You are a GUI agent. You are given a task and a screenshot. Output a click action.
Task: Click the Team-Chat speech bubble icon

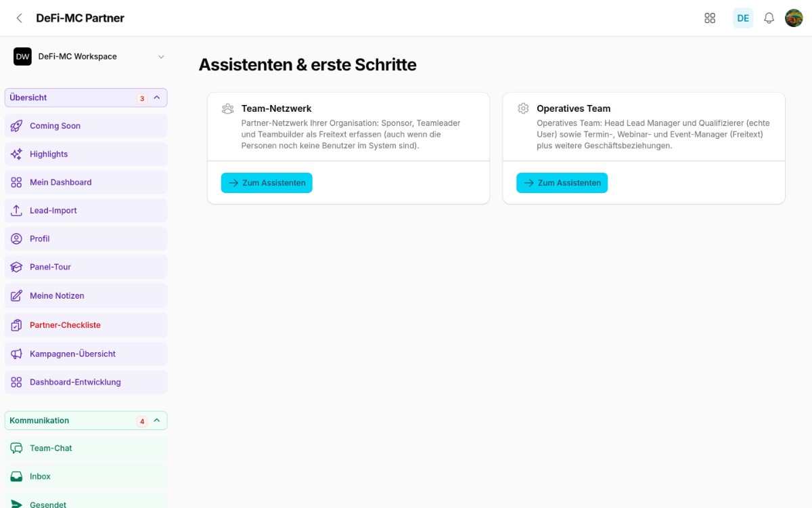17,448
